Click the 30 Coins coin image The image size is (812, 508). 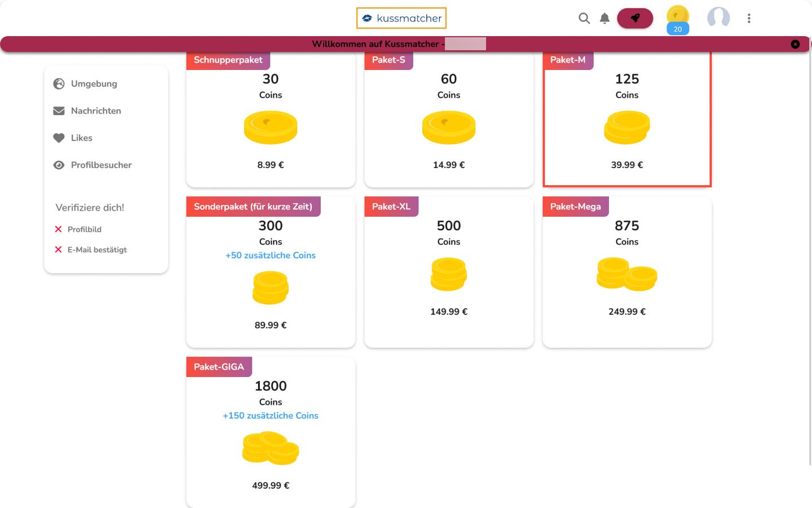tap(271, 128)
